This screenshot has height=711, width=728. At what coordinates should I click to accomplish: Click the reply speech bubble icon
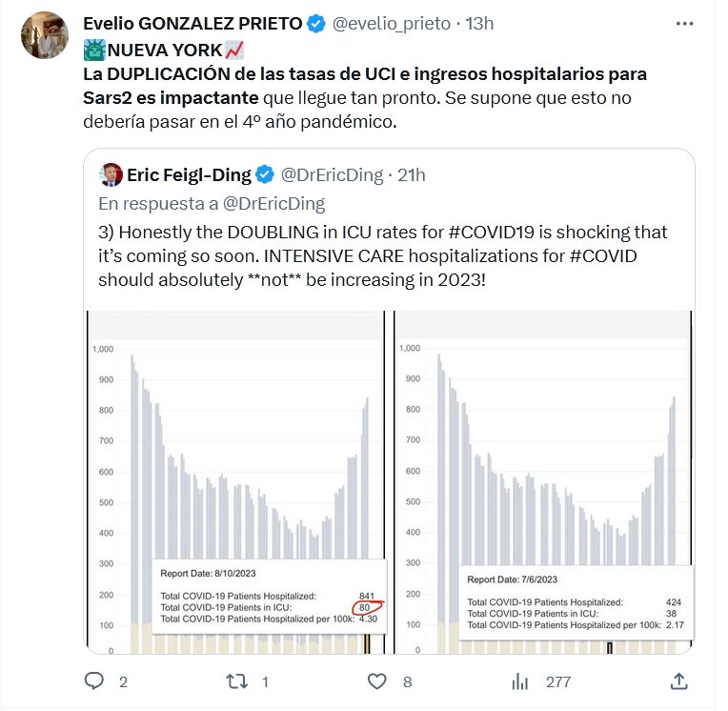93,681
